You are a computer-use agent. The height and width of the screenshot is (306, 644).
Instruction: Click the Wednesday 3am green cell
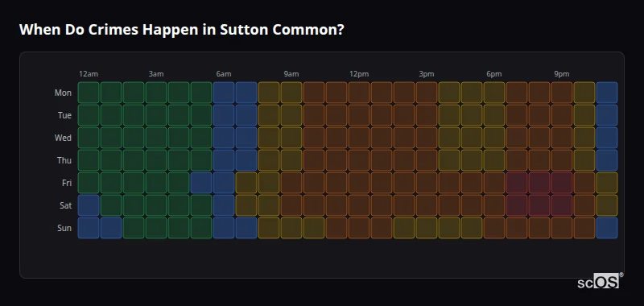156,138
